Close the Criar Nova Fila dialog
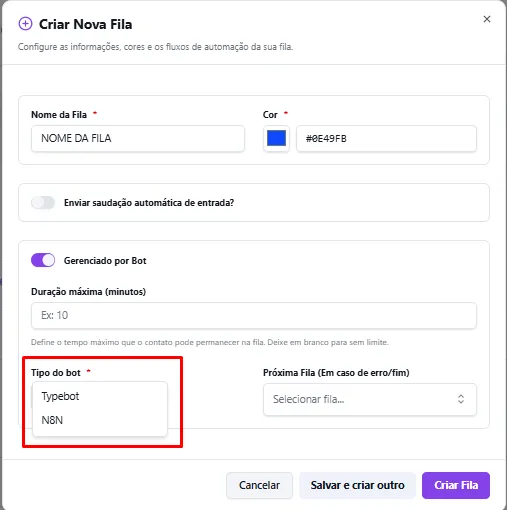 pos(487,19)
